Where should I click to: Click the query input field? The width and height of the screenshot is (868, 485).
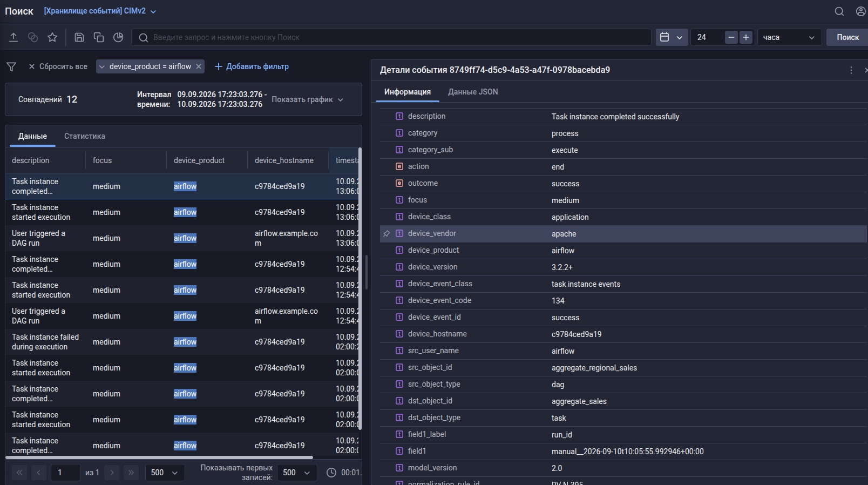tap(391, 37)
